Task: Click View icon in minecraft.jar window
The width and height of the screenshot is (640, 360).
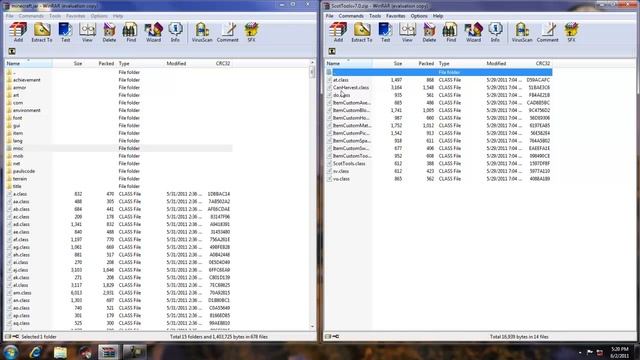Action: [x=87, y=32]
